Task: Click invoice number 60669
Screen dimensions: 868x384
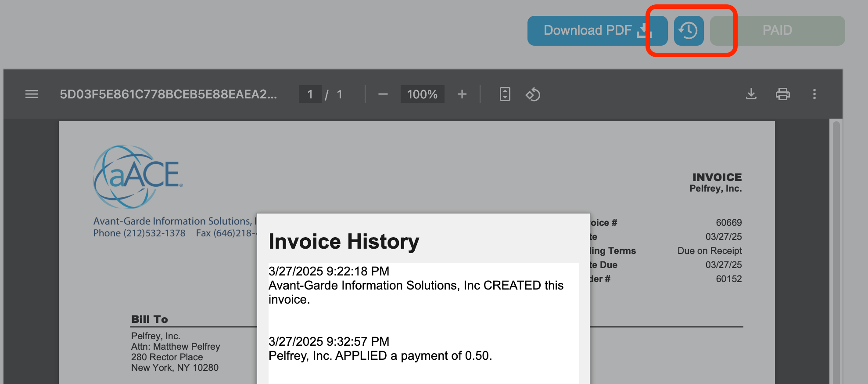Action: (x=728, y=223)
